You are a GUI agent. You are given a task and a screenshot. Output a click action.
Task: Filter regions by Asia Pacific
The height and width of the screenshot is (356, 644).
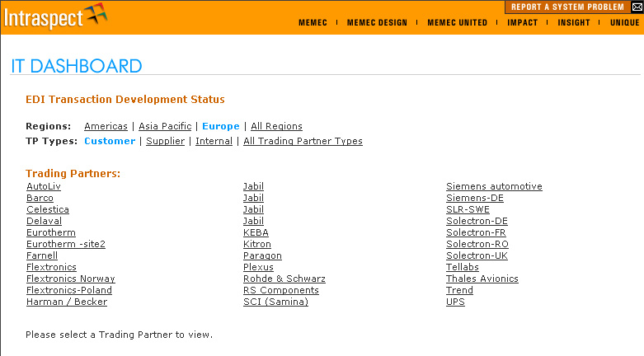coord(165,126)
